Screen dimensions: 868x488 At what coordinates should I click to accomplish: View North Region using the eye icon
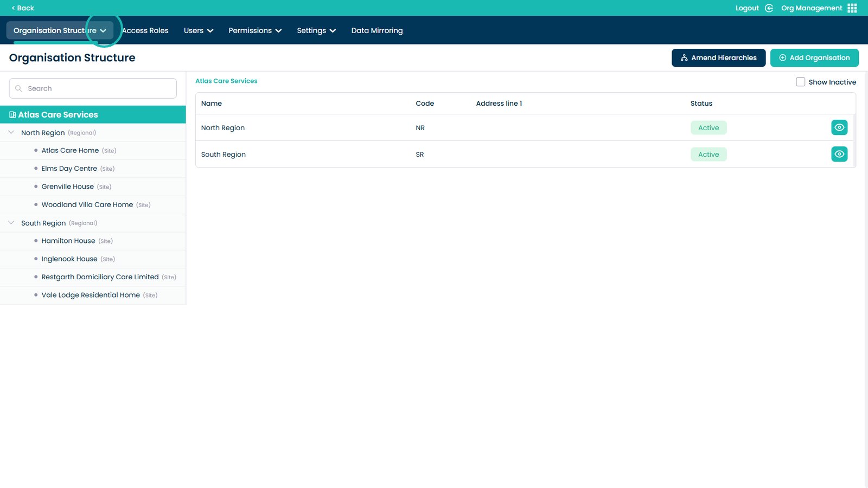click(x=839, y=127)
